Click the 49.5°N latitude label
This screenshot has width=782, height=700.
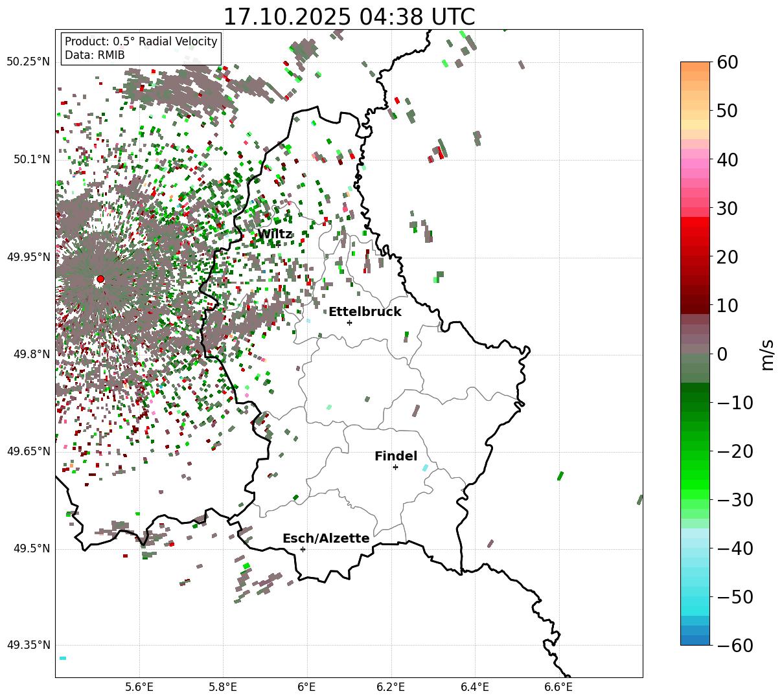coord(31,548)
